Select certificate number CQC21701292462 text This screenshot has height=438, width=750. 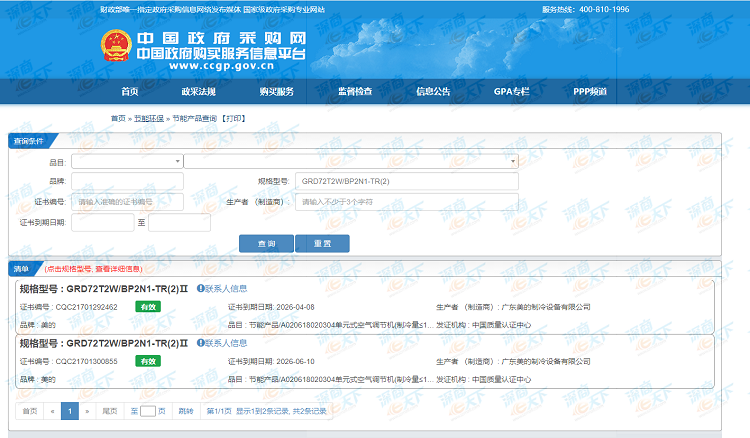click(87, 307)
